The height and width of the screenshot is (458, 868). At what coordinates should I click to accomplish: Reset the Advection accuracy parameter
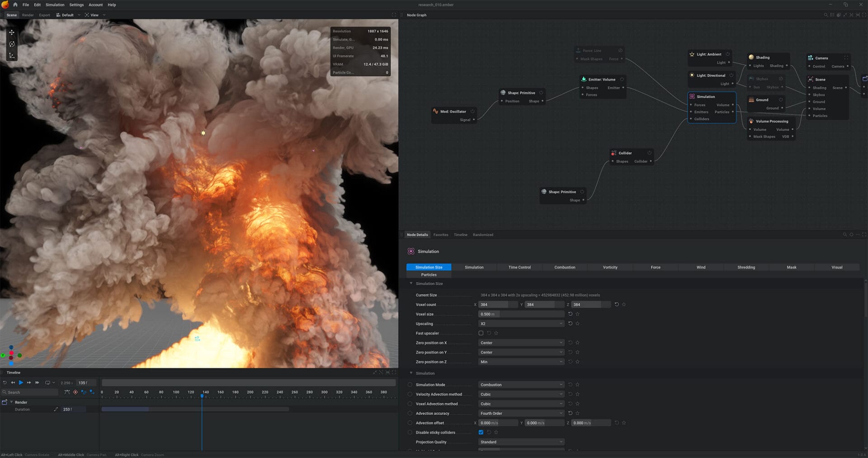[x=570, y=413]
